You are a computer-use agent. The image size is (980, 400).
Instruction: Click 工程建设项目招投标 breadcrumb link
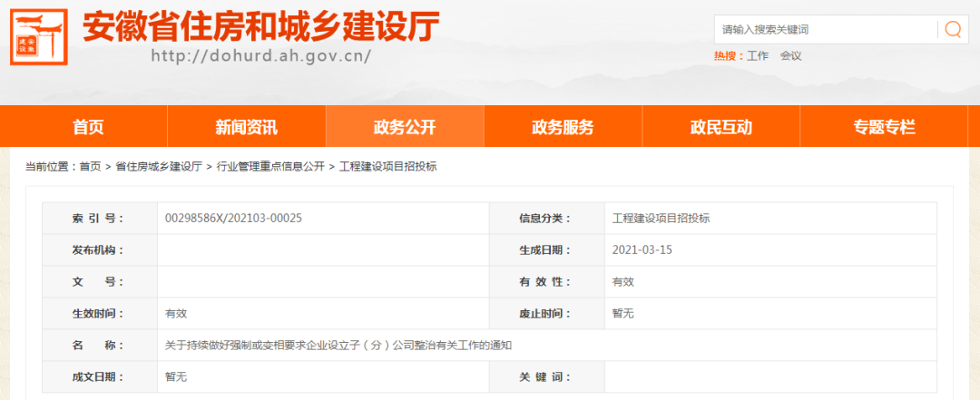387,167
